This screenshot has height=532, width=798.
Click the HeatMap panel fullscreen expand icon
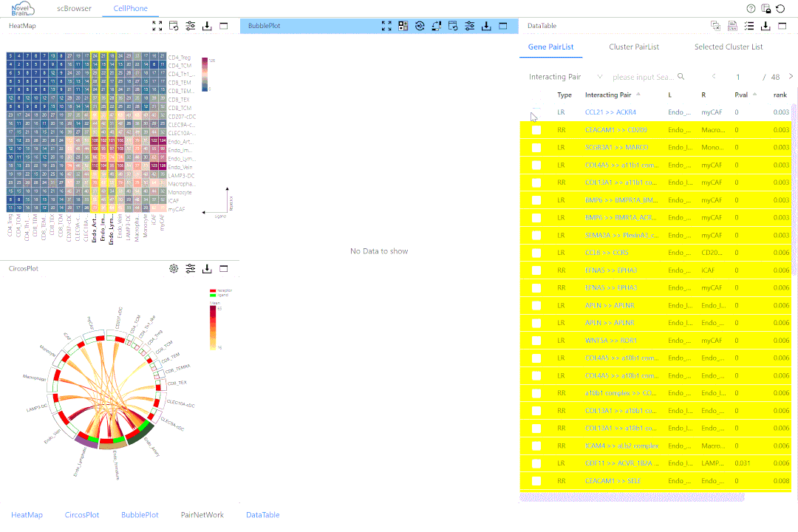click(157, 26)
